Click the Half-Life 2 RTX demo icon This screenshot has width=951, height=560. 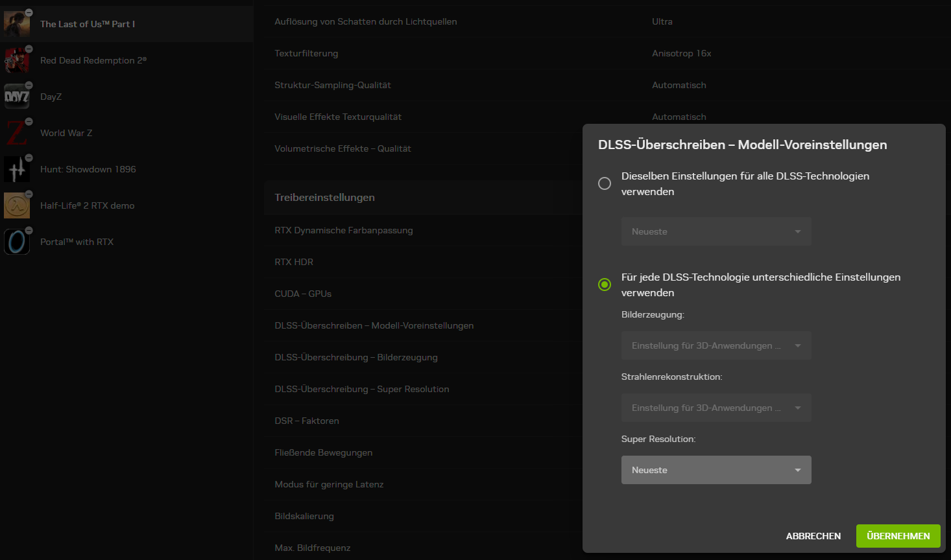[x=17, y=205]
